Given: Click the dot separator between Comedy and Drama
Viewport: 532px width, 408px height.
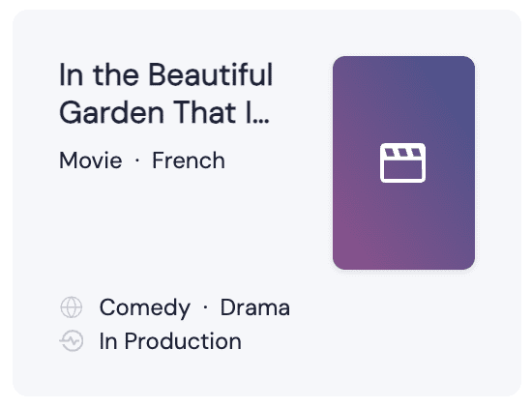Looking at the screenshot, I should coord(205,308).
